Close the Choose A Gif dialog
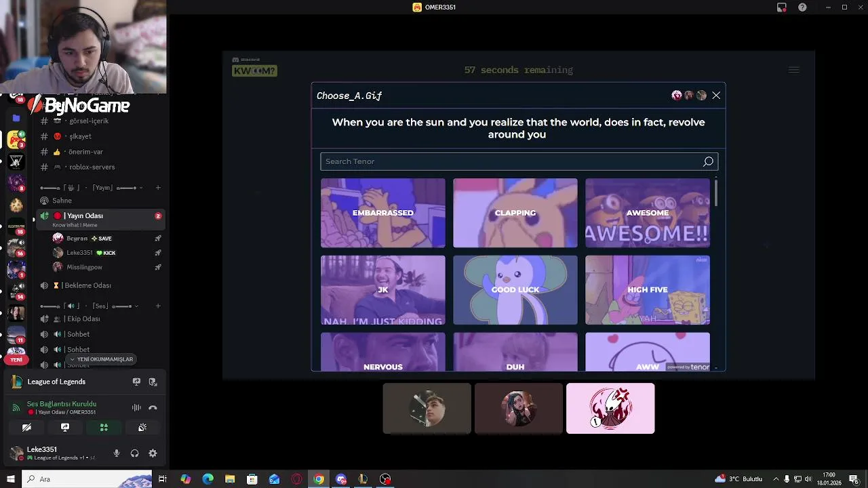Screen dimensions: 868x488 716,96
